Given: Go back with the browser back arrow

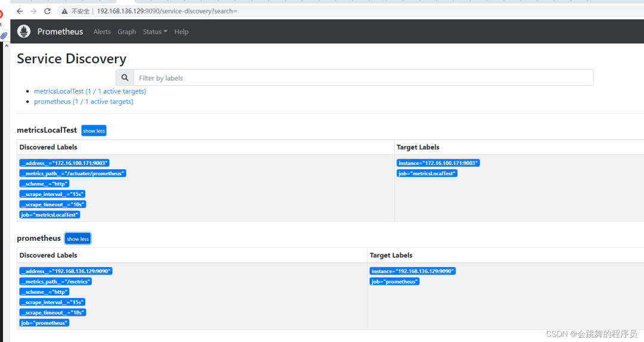Looking at the screenshot, I should (x=20, y=11).
